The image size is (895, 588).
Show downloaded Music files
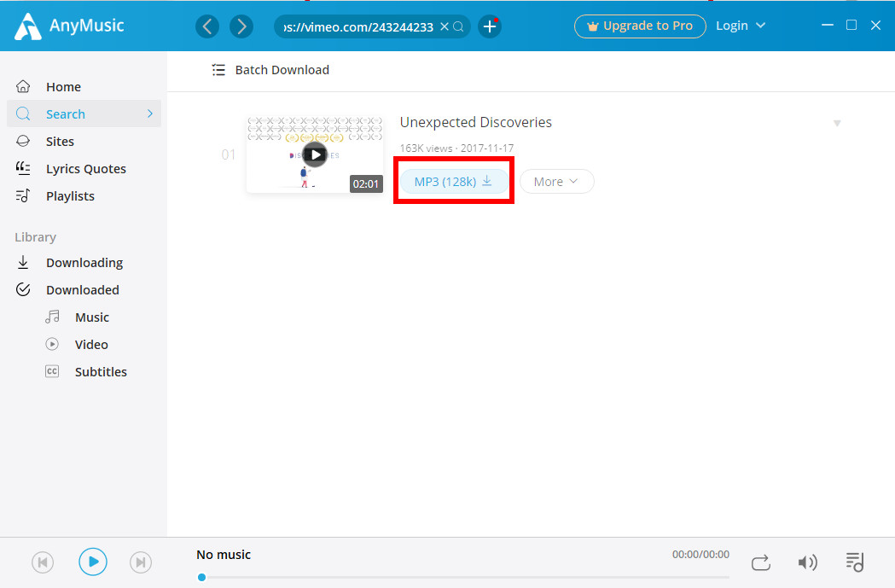(x=84, y=317)
